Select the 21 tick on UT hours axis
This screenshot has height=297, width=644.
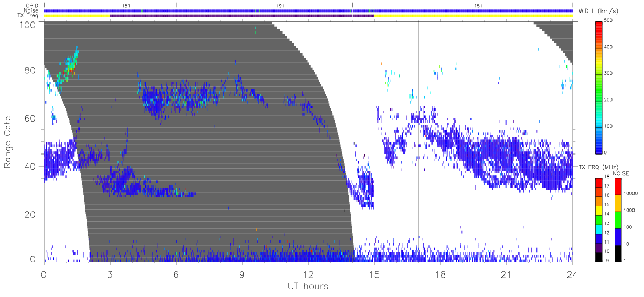coord(507,274)
